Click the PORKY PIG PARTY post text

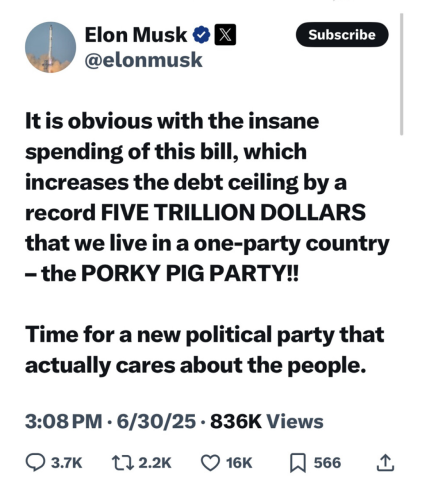point(190,274)
